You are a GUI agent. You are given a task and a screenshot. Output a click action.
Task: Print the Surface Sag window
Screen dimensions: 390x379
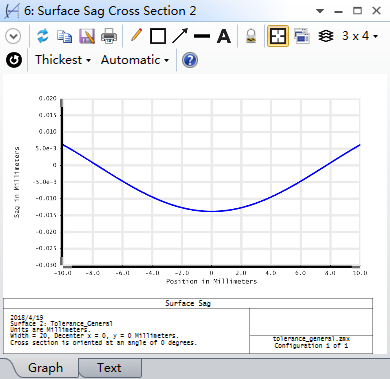click(109, 36)
